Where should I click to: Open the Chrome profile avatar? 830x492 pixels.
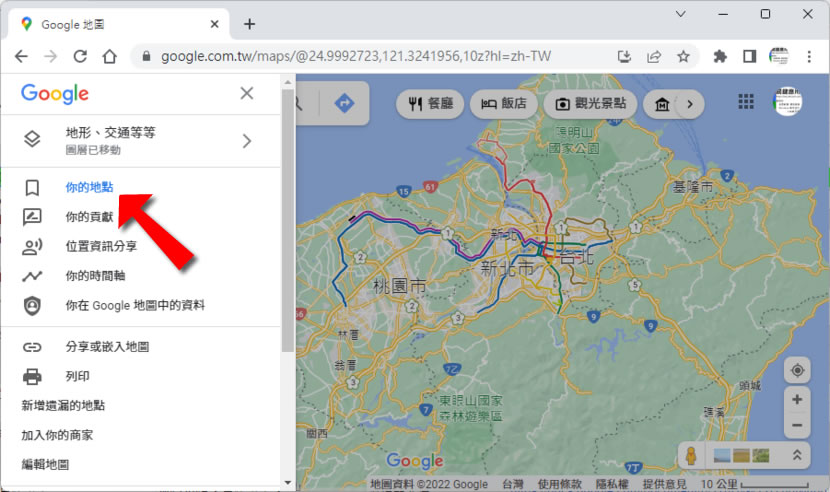[779, 56]
